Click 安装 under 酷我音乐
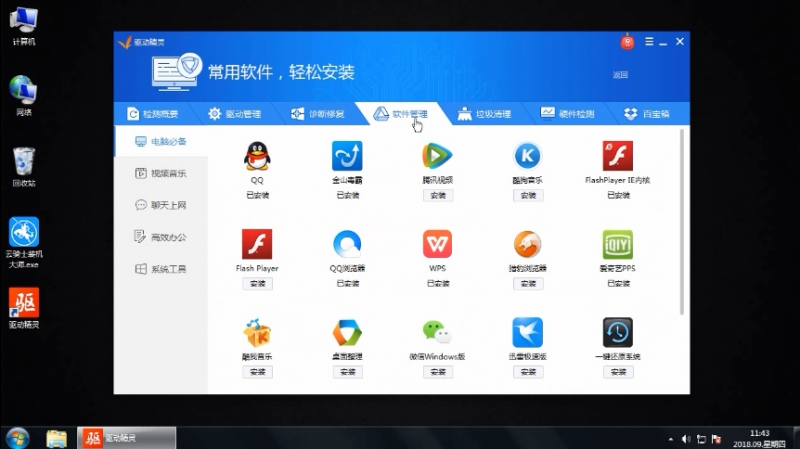This screenshot has height=449, width=800. click(258, 372)
